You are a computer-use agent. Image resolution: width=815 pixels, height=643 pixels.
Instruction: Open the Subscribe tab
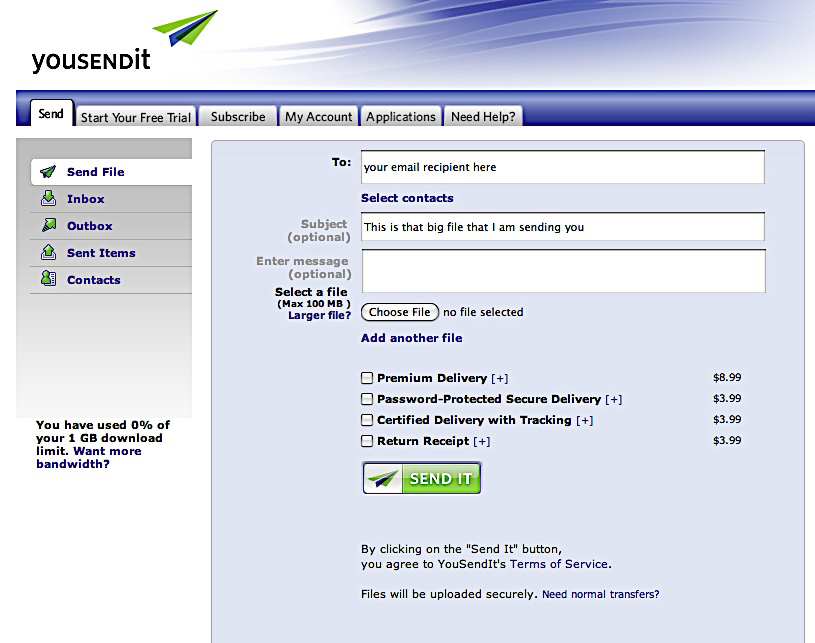tap(238, 116)
